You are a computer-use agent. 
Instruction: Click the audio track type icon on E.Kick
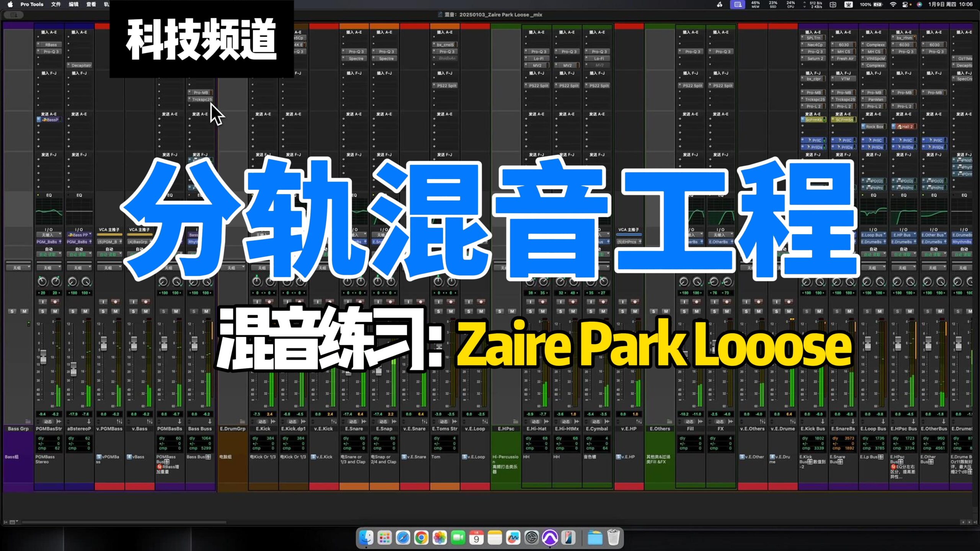coord(273,421)
